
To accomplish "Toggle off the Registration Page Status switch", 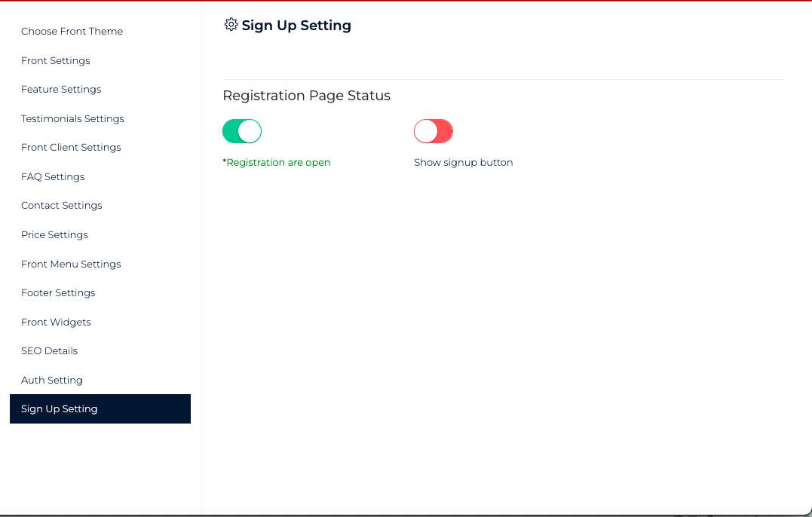I will pyautogui.click(x=242, y=131).
